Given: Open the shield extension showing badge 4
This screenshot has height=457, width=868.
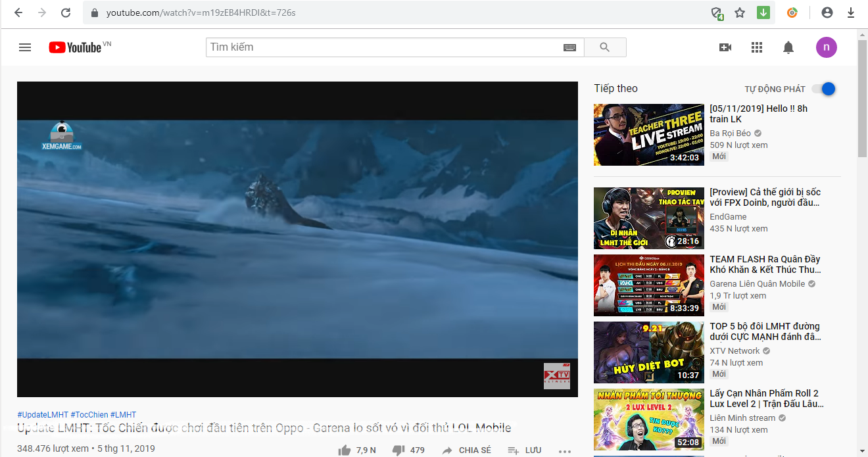Looking at the screenshot, I should tap(717, 13).
